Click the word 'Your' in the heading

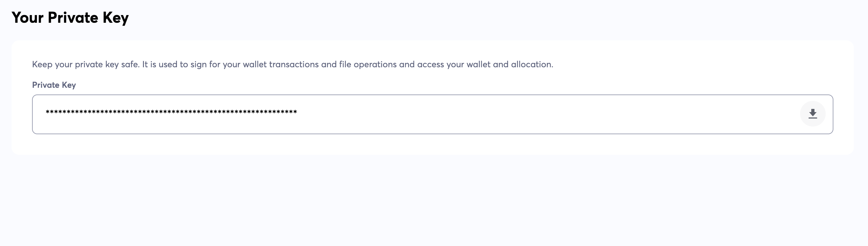coord(28,18)
